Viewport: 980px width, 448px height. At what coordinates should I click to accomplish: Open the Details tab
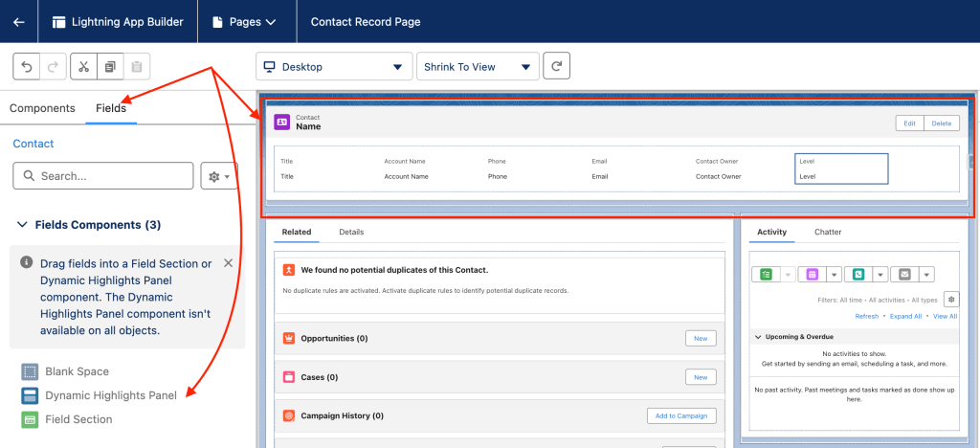(351, 232)
